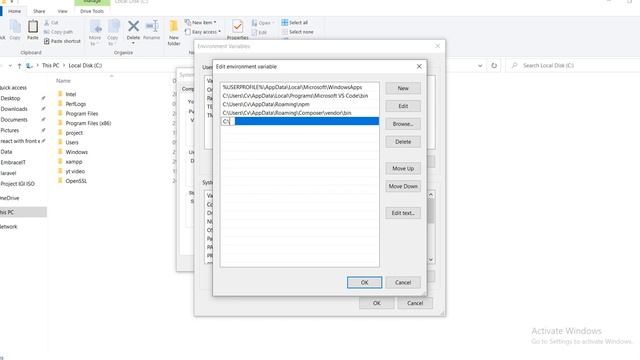Select the OpenSSL folder
The width and height of the screenshot is (640, 360).
pyautogui.click(x=76, y=181)
